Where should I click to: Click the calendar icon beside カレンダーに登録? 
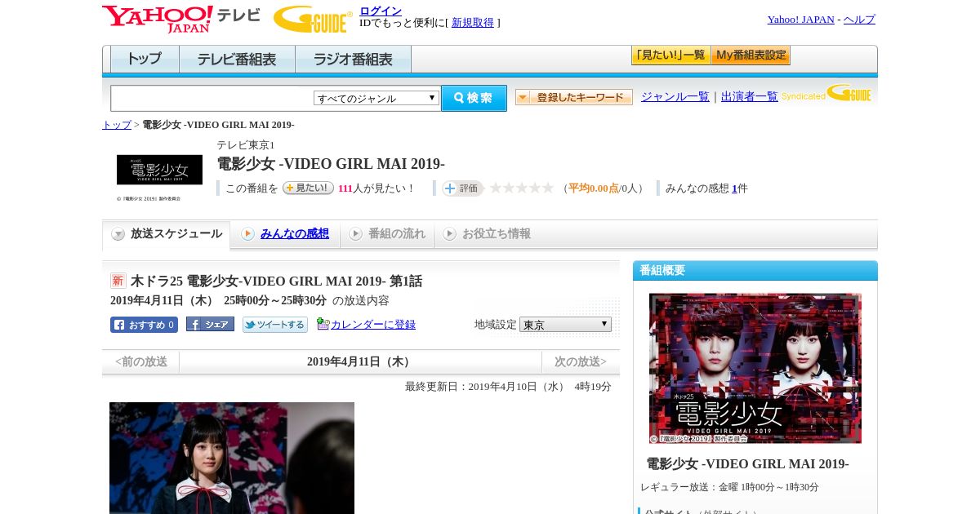tap(323, 324)
